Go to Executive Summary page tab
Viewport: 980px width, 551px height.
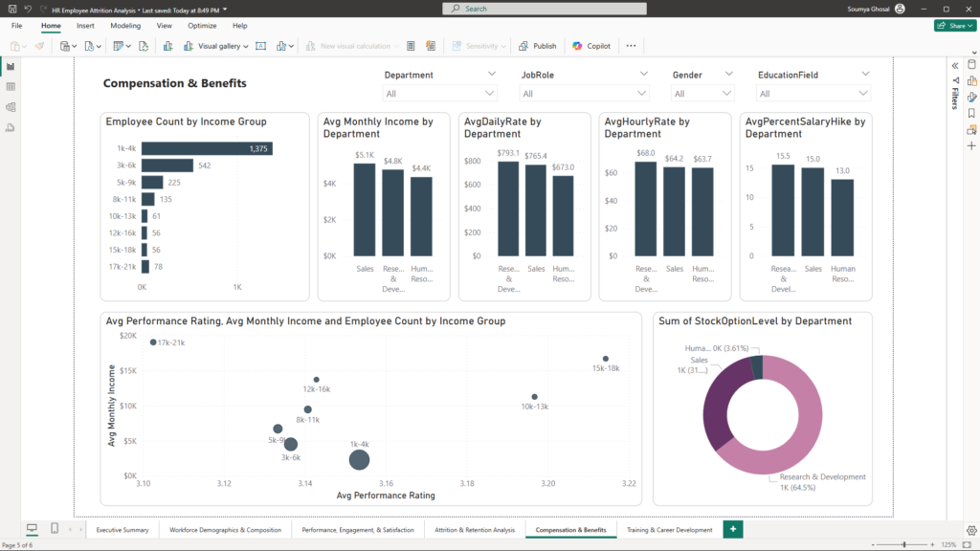point(122,529)
